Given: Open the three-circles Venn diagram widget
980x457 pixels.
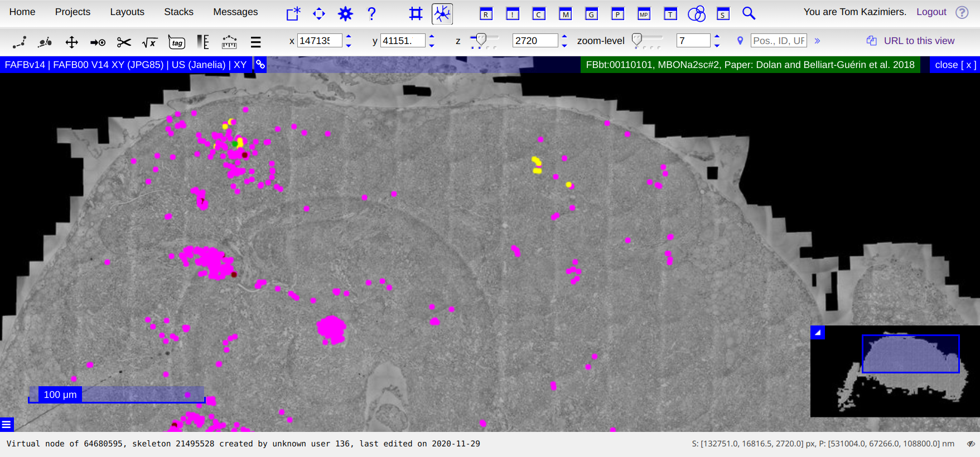Looking at the screenshot, I should click(696, 13).
